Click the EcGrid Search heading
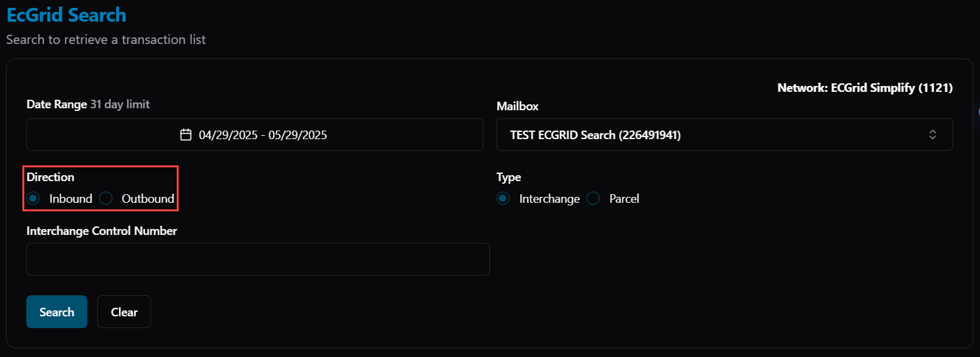Viewport: 980px width, 357px height. click(66, 14)
